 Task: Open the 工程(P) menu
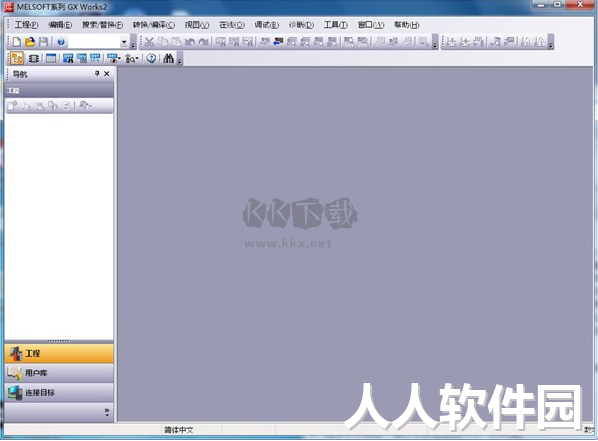click(26, 25)
